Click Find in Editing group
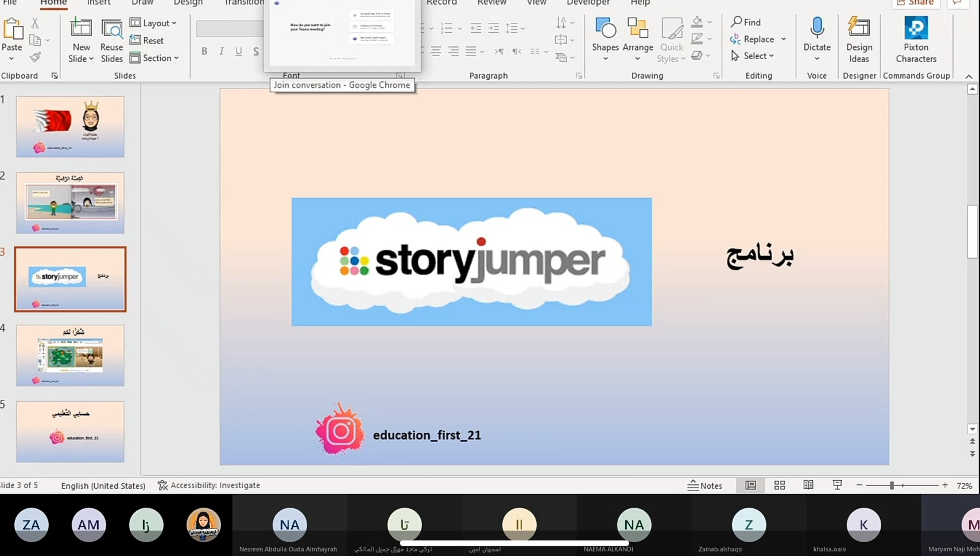 pos(746,22)
